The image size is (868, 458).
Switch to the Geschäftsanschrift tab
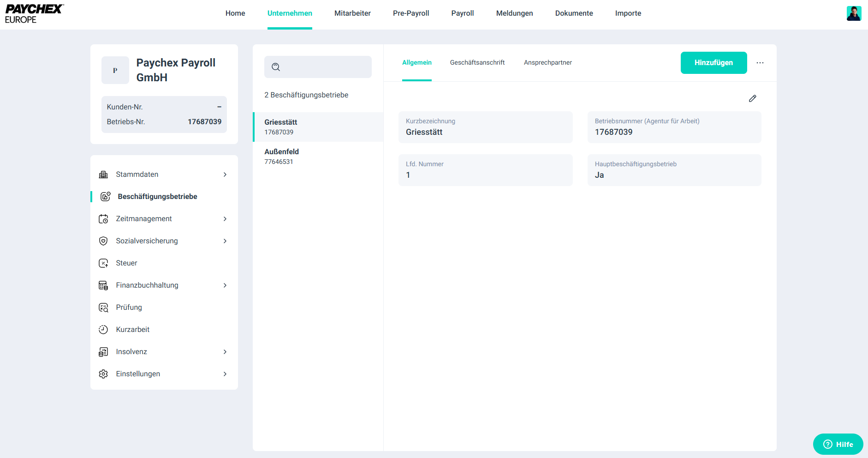(477, 63)
